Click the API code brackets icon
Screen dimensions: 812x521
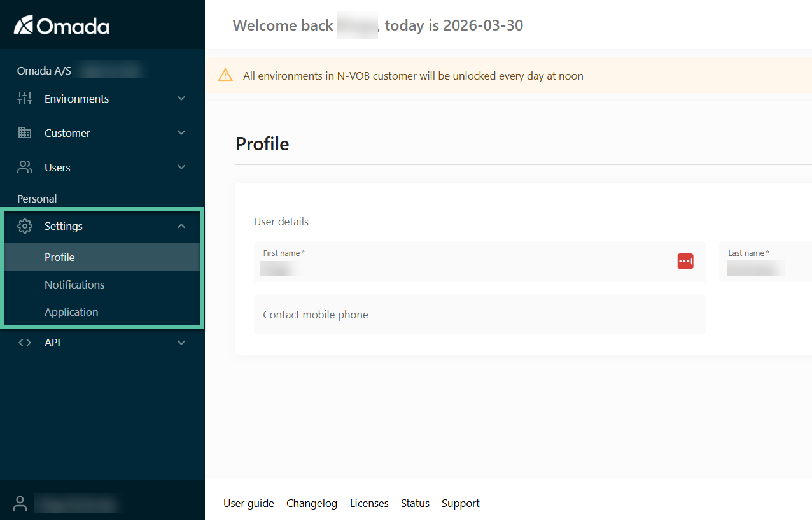[25, 343]
